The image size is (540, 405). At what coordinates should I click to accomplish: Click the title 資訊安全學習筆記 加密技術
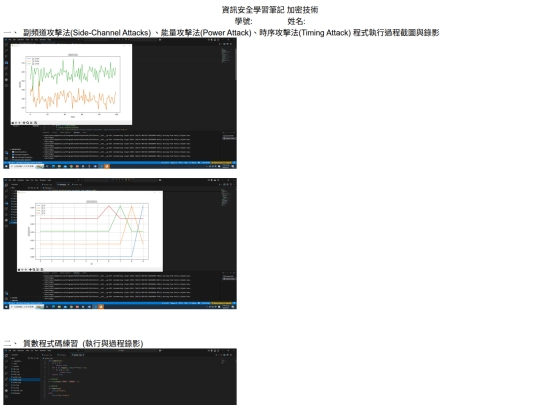click(x=270, y=10)
